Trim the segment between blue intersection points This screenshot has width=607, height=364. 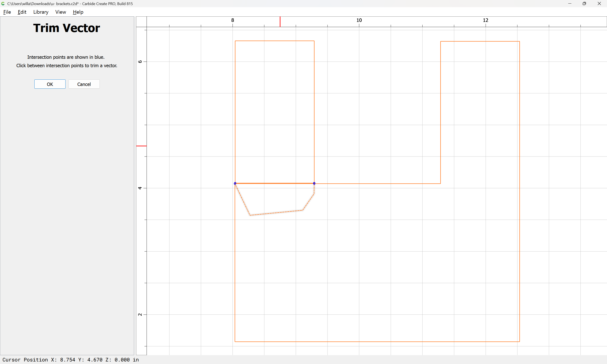[x=275, y=183]
